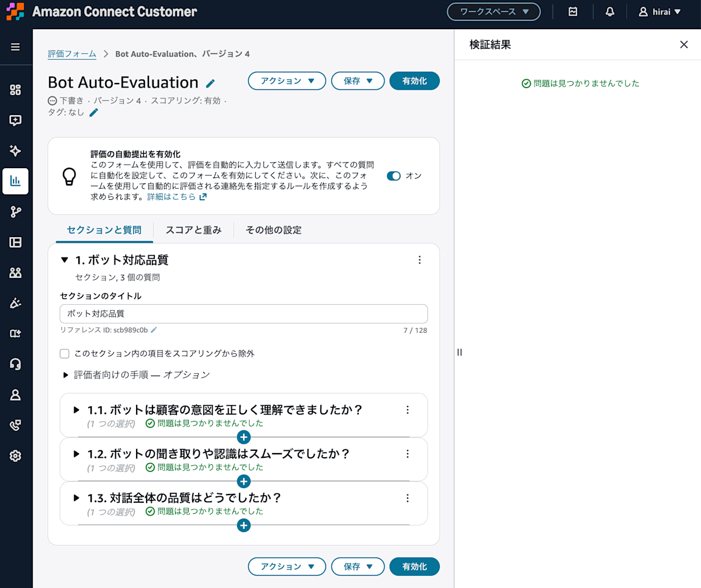This screenshot has height=588, width=701.
Task: Click the validation panel resize handle
Action: coord(460,352)
